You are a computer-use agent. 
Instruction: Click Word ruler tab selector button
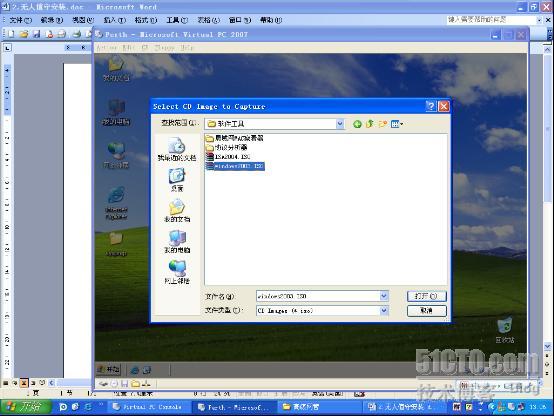[7, 47]
